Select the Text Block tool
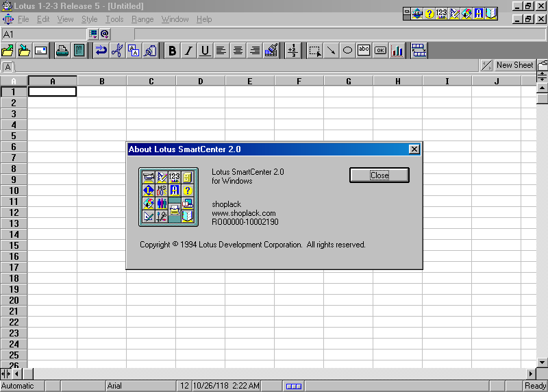Screen dimensions: 548x392 click(x=364, y=51)
